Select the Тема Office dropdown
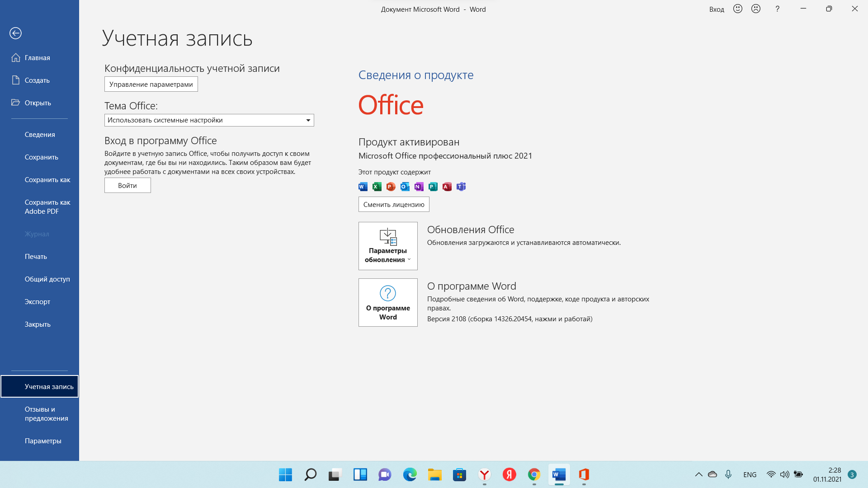This screenshot has width=868, height=488. [x=209, y=120]
